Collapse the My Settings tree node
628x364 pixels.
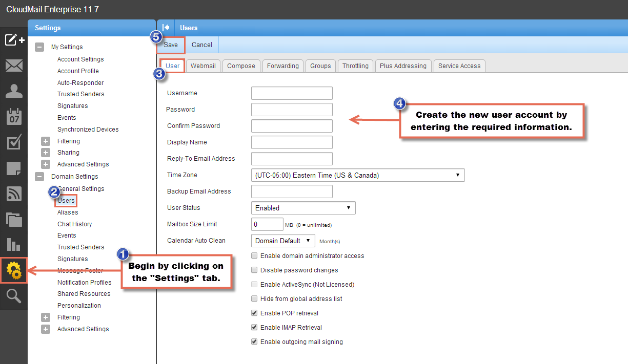click(39, 47)
